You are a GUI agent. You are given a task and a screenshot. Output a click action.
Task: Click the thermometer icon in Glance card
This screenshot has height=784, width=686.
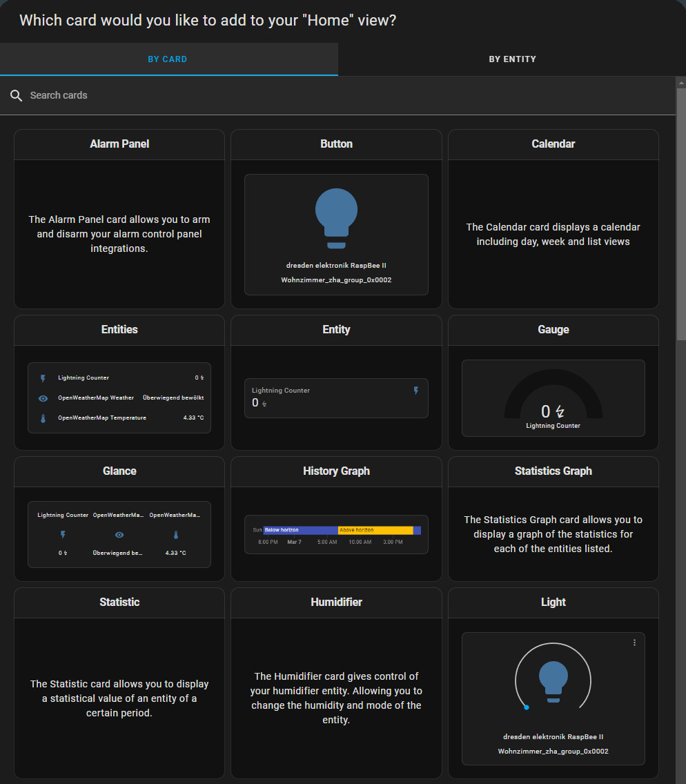(175, 535)
